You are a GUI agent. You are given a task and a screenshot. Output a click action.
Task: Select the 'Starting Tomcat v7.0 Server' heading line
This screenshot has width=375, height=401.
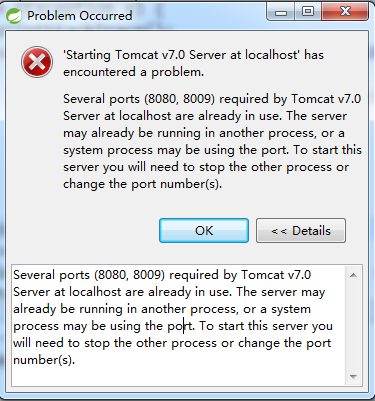click(x=193, y=55)
